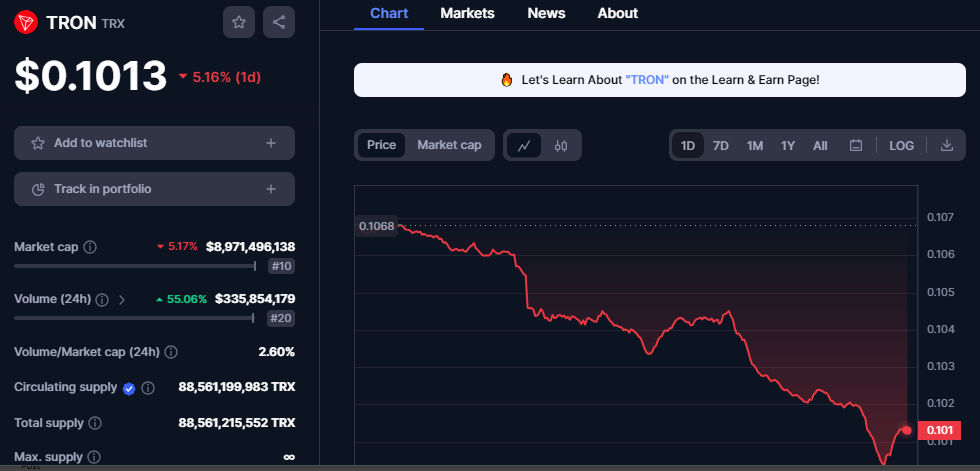Click the fire icon in the Learn banner
This screenshot has height=471, width=980.
click(506, 80)
